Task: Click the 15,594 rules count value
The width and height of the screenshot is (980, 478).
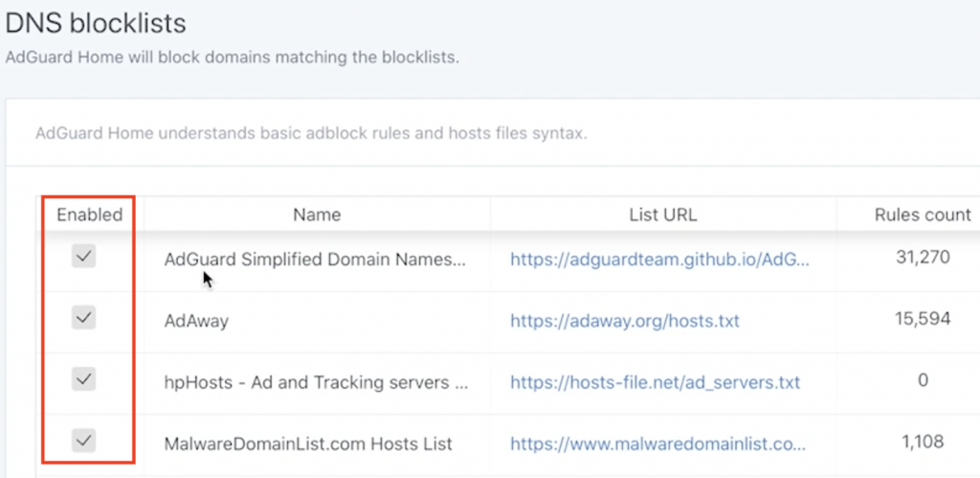Action: [x=924, y=318]
